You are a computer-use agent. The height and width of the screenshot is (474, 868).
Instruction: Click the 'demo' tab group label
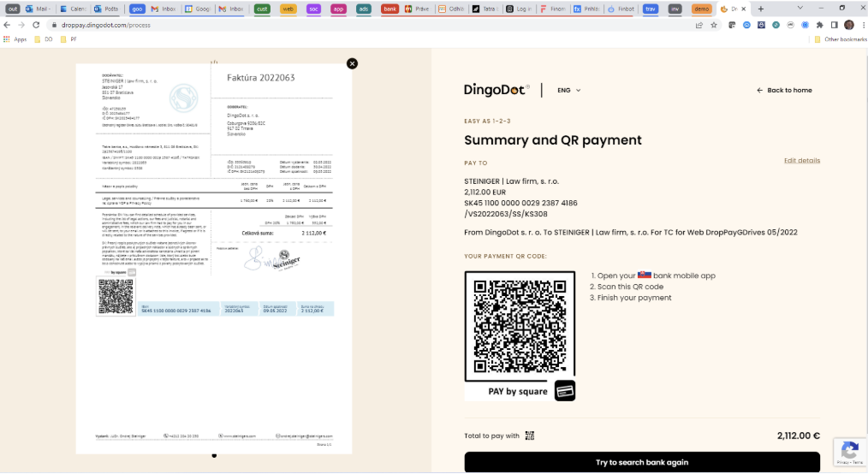pos(701,9)
